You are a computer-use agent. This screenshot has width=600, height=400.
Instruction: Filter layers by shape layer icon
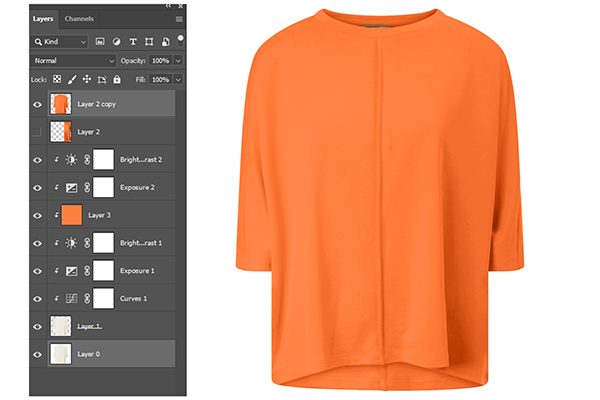click(x=149, y=42)
